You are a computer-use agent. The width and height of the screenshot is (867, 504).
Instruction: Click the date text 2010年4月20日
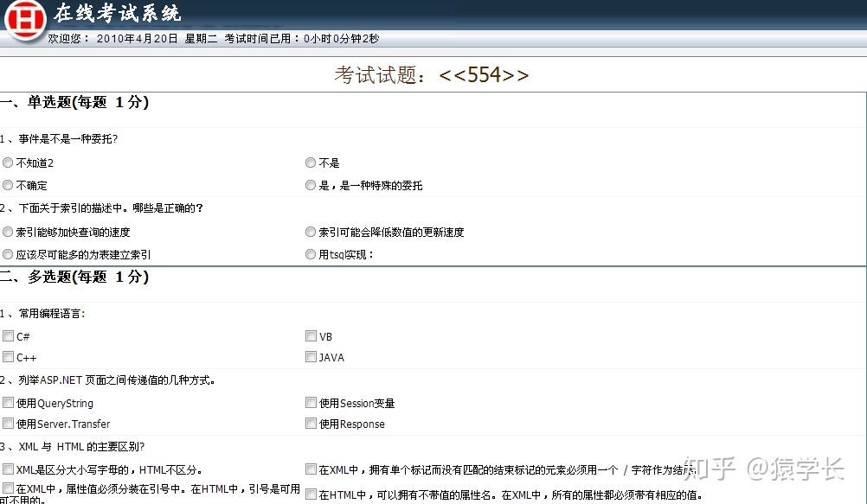[x=137, y=39]
